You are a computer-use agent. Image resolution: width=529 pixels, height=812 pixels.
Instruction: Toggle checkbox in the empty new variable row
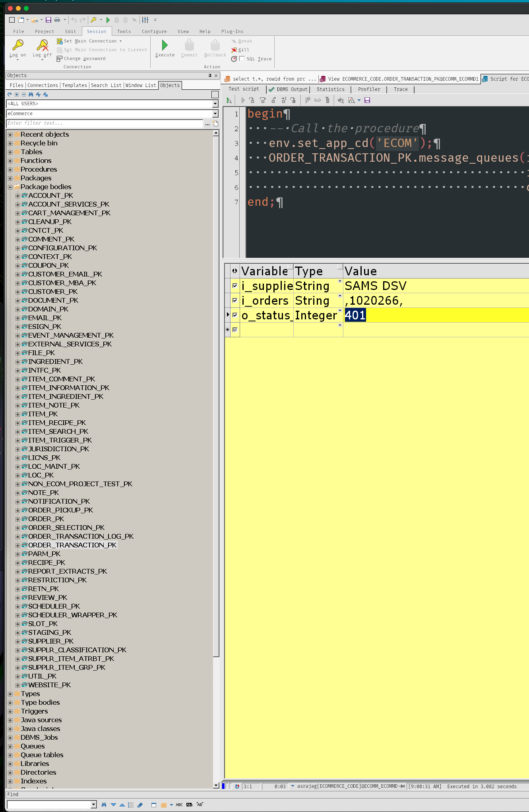coord(235,330)
